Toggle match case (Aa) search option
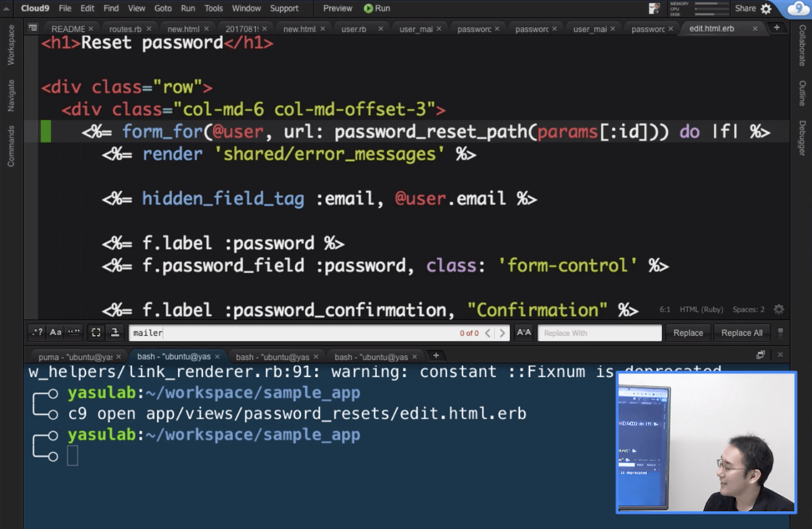812x529 pixels. click(56, 333)
